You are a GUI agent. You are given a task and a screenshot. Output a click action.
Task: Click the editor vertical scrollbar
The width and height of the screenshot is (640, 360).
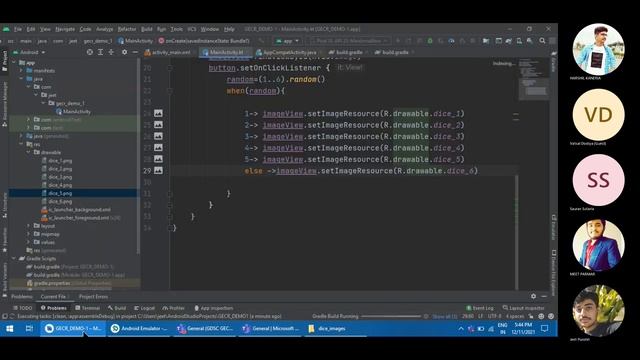coord(517,232)
